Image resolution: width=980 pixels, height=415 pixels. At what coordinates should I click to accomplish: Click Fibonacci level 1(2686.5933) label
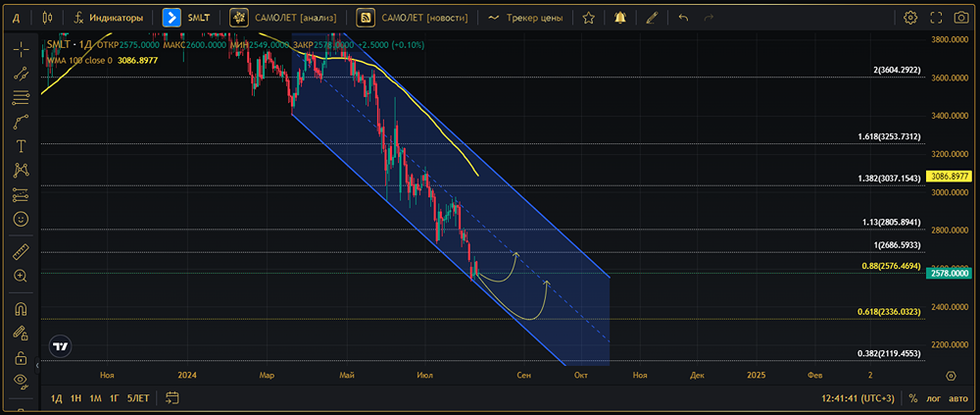pyautogui.click(x=897, y=244)
